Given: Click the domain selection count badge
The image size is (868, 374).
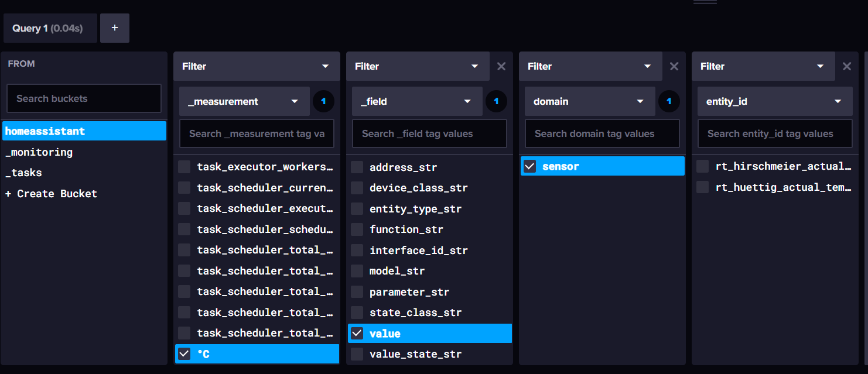Looking at the screenshot, I should click(669, 101).
